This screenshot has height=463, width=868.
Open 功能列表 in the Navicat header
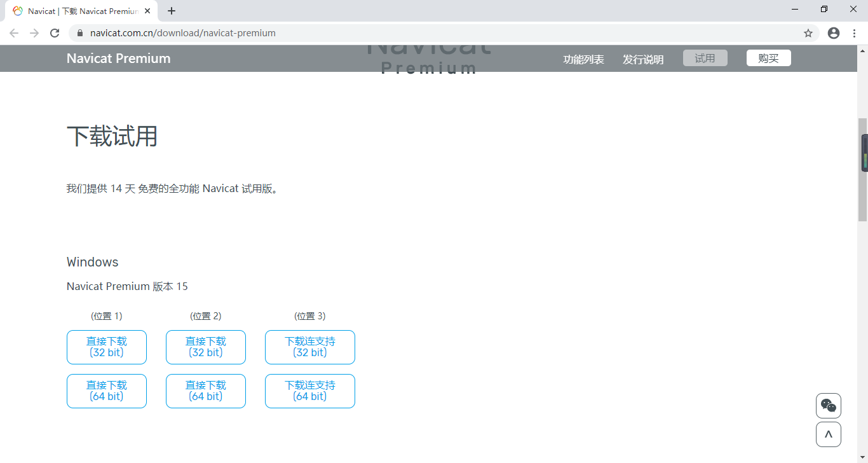[583, 59]
